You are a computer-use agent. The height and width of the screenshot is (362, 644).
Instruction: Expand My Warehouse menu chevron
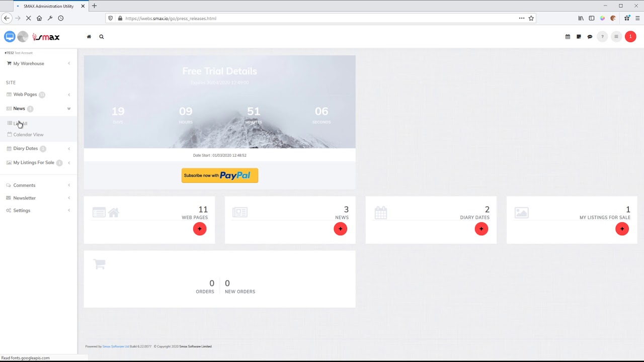click(69, 63)
